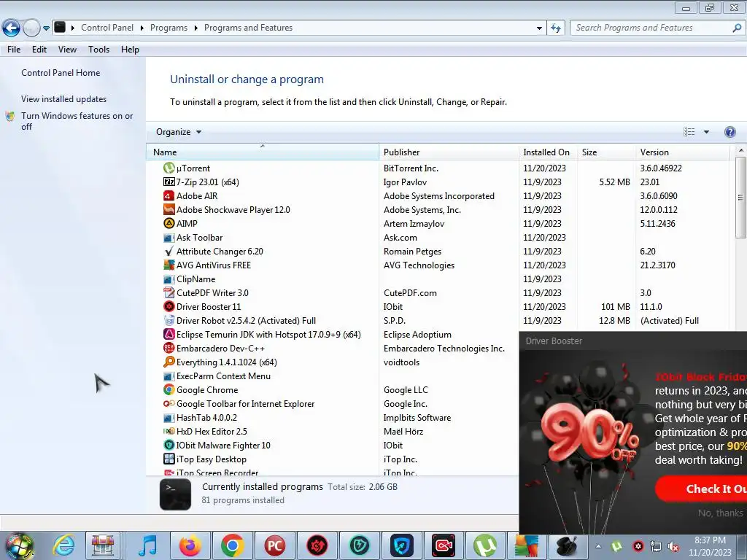
Task: Open the File menu
Action: 14,50
